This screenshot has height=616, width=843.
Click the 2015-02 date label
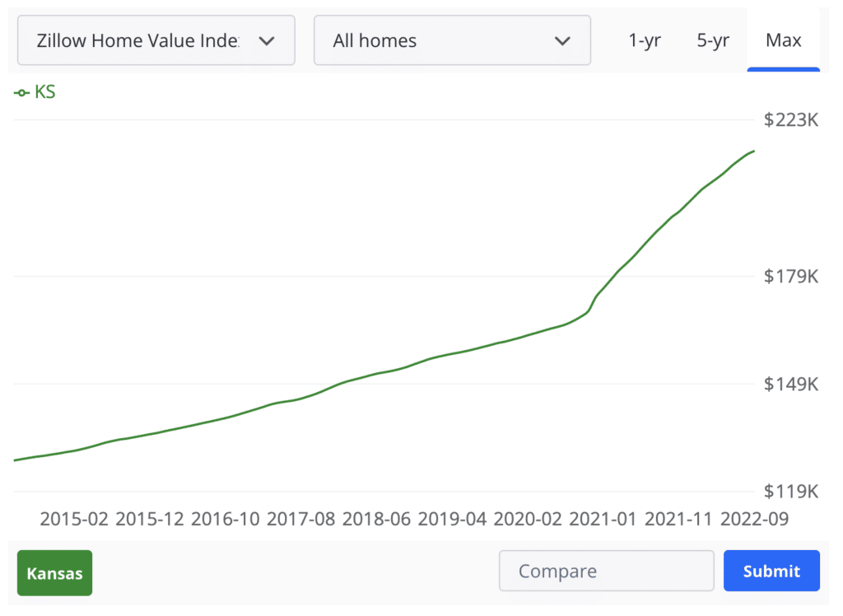click(x=74, y=519)
